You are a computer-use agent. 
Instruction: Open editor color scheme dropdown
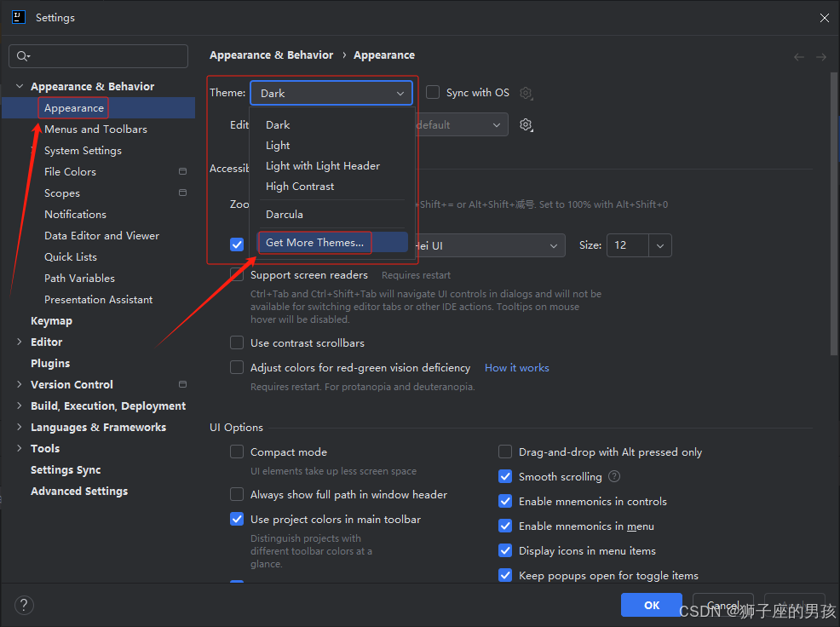(461, 125)
